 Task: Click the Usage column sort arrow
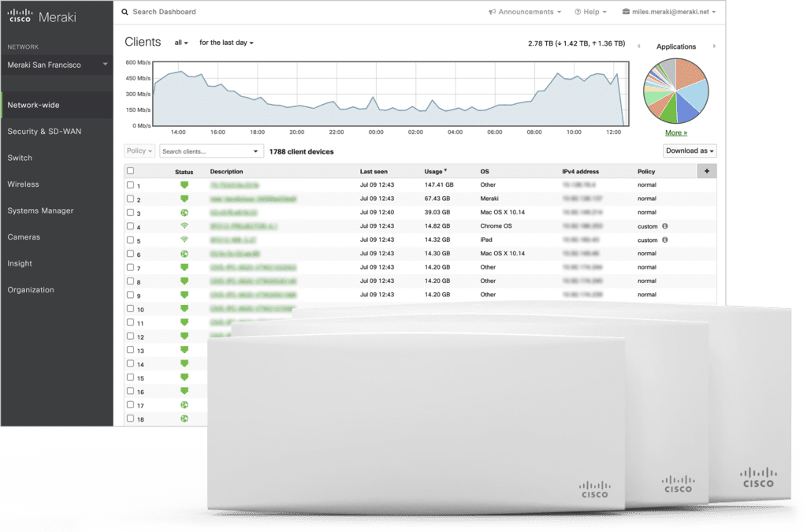(446, 170)
